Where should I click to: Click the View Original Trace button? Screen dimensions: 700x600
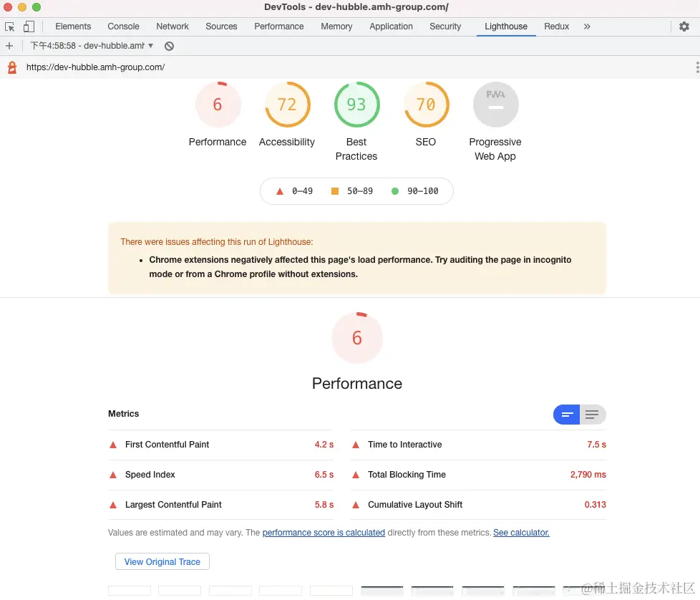pyautogui.click(x=162, y=561)
